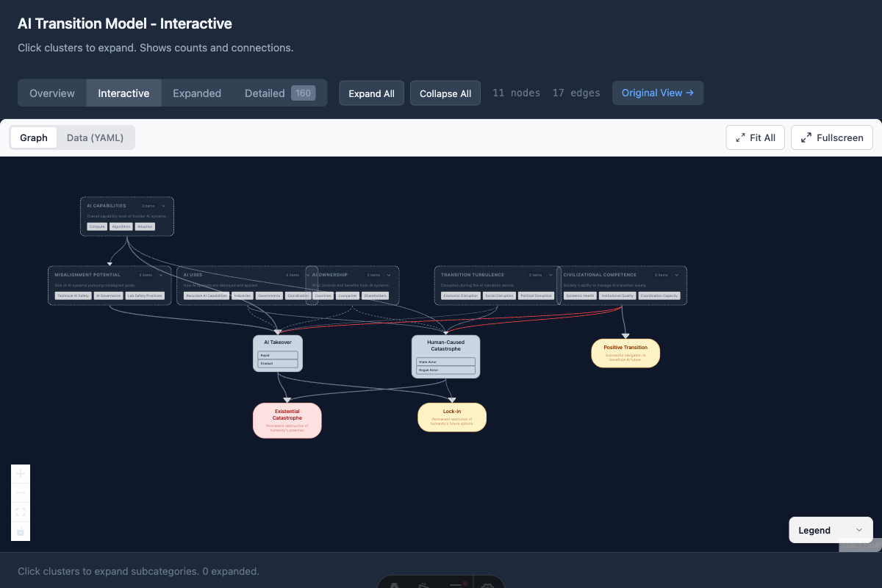The image size is (882, 588).
Task: Click the lock icon on the graph toolbar
Action: pyautogui.click(x=20, y=531)
